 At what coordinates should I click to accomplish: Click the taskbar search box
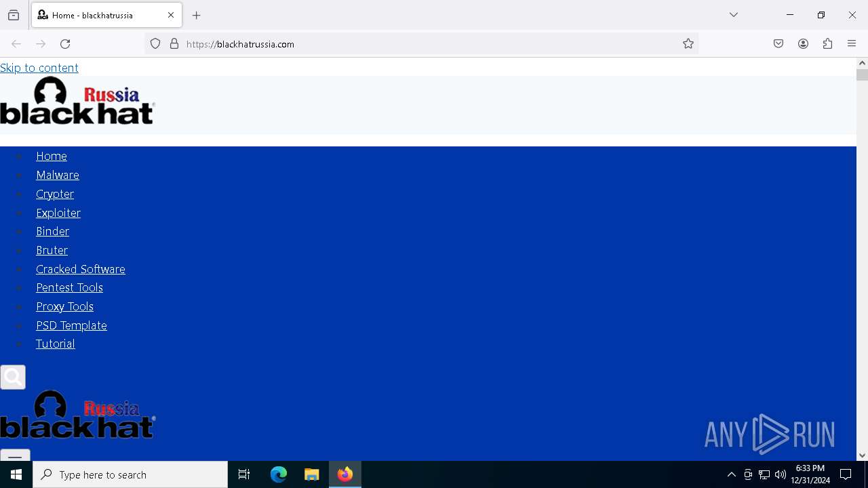tap(130, 474)
